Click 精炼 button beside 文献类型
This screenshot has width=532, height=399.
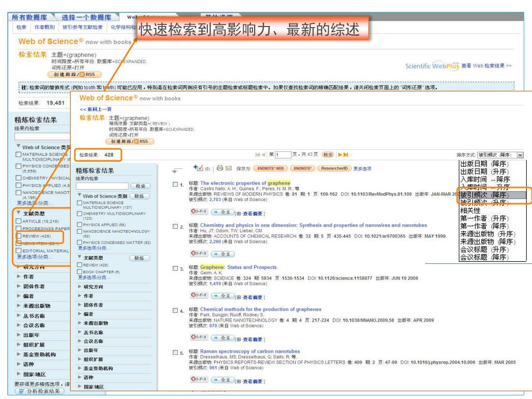click(x=139, y=258)
